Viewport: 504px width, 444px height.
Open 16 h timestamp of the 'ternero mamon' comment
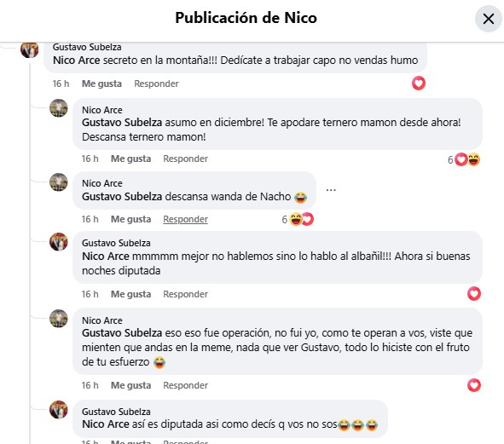(90, 159)
